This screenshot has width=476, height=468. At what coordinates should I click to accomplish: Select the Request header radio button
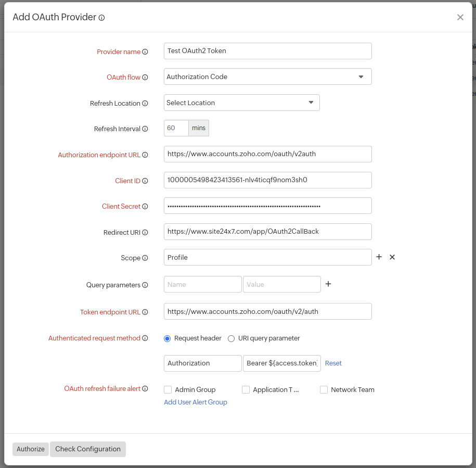click(x=167, y=338)
